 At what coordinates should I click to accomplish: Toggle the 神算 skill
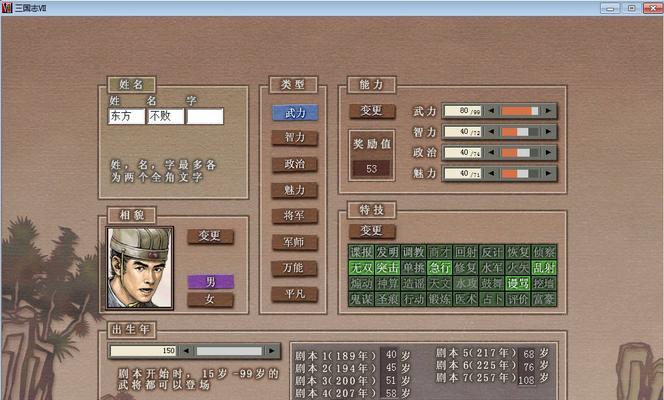[387, 284]
